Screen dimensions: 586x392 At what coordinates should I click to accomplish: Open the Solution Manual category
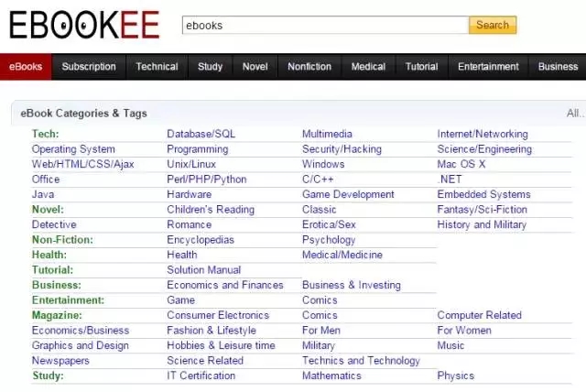pos(204,270)
